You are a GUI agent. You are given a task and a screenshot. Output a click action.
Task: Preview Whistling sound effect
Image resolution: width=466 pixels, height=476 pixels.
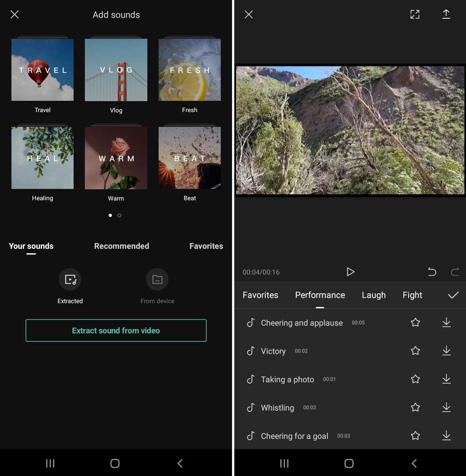pyautogui.click(x=277, y=408)
